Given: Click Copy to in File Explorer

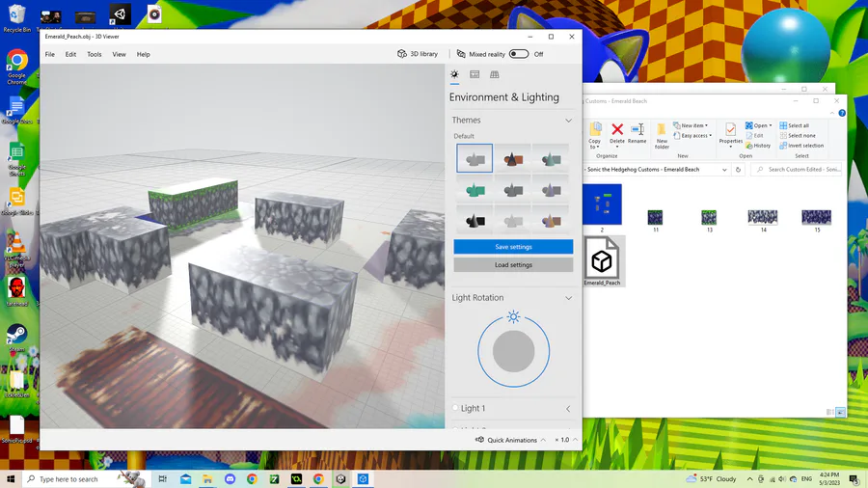Looking at the screenshot, I should [x=595, y=135].
